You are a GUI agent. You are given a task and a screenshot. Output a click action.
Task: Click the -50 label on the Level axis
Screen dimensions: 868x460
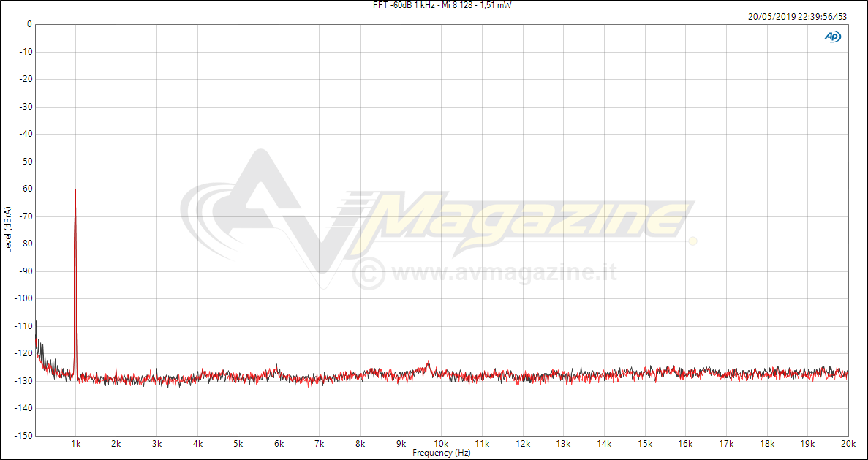[26, 162]
